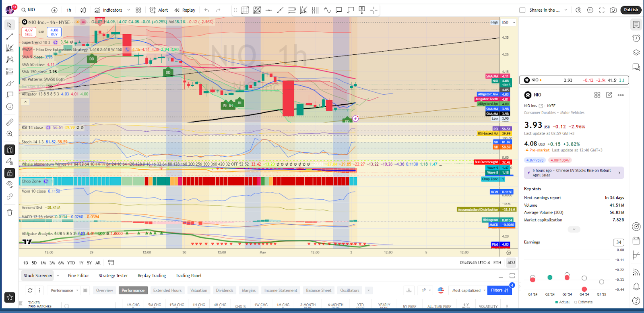
Task: Open the Indicators dialog
Action: pyautogui.click(x=109, y=10)
